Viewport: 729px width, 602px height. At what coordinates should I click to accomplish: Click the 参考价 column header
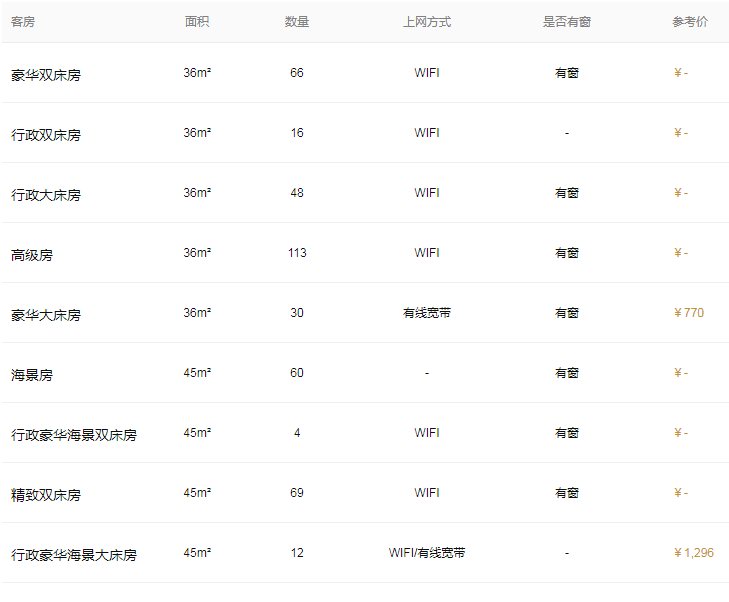pyautogui.click(x=690, y=22)
